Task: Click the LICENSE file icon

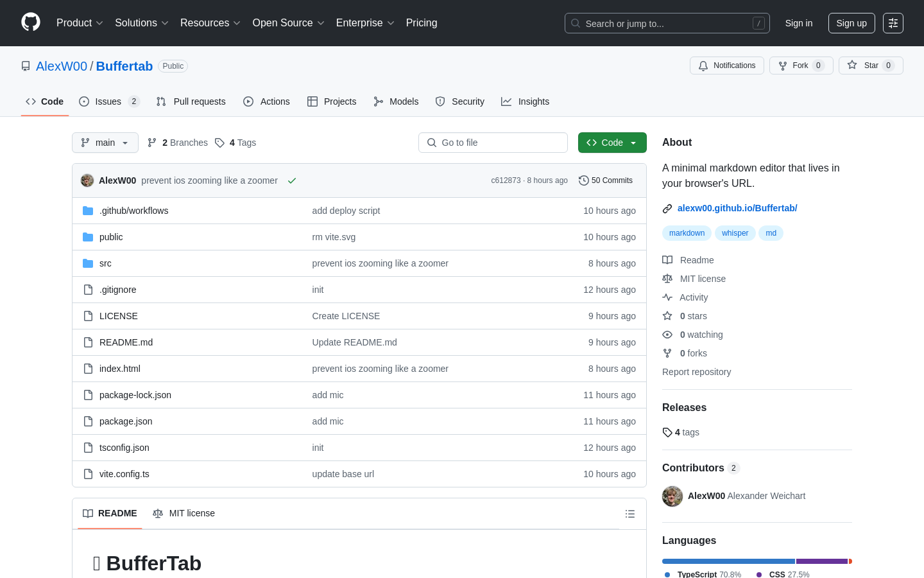Action: [88, 316]
